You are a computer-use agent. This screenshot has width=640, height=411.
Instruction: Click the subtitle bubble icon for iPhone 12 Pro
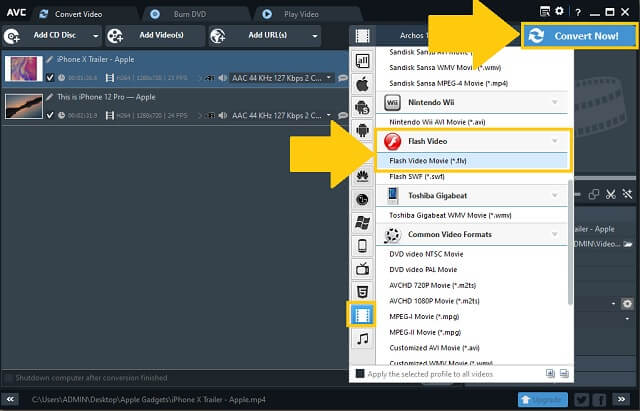pos(343,116)
